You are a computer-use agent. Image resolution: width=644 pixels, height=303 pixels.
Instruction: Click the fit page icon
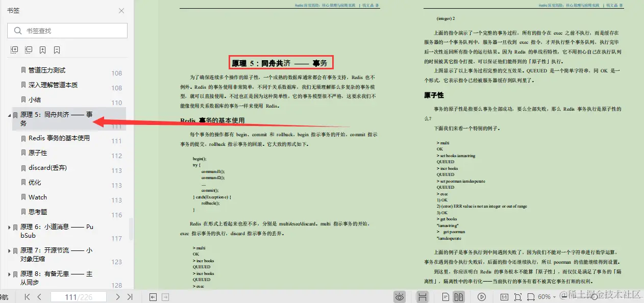pyautogui.click(x=518, y=297)
